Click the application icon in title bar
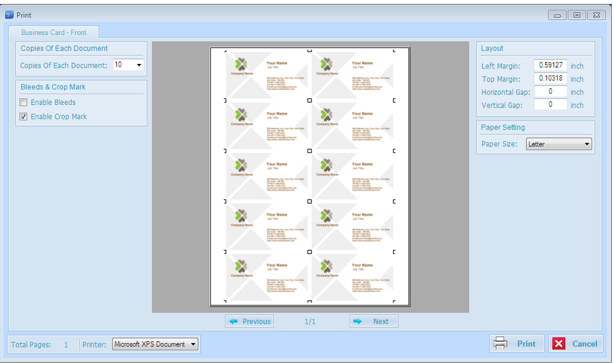 coord(9,15)
